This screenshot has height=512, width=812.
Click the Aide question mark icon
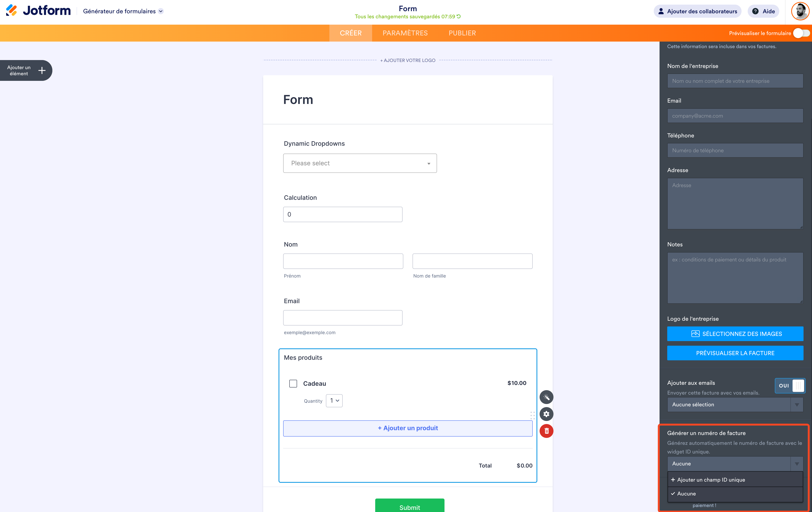pyautogui.click(x=755, y=11)
